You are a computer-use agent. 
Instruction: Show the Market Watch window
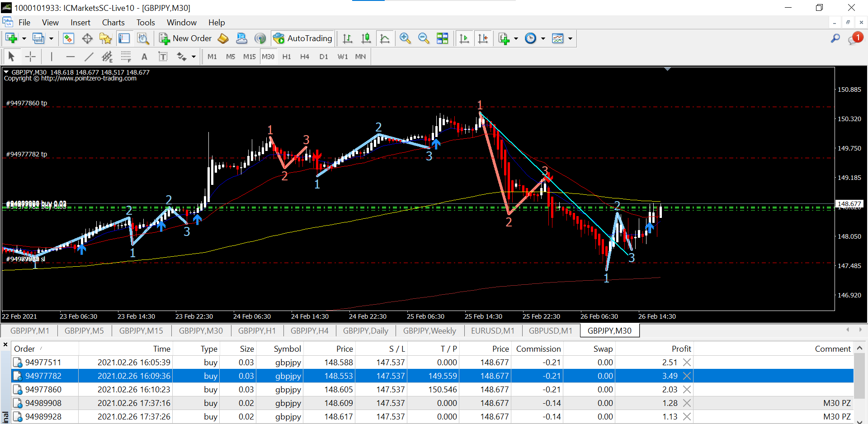pyautogui.click(x=68, y=38)
